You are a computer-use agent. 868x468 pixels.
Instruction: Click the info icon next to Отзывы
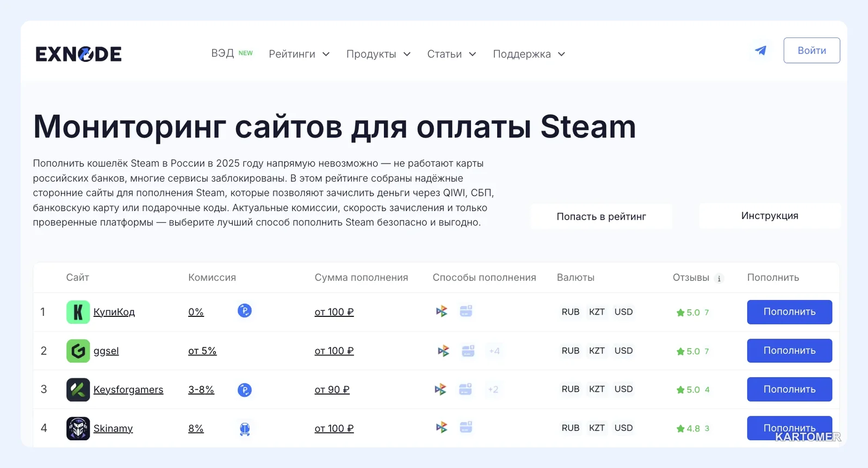(719, 278)
